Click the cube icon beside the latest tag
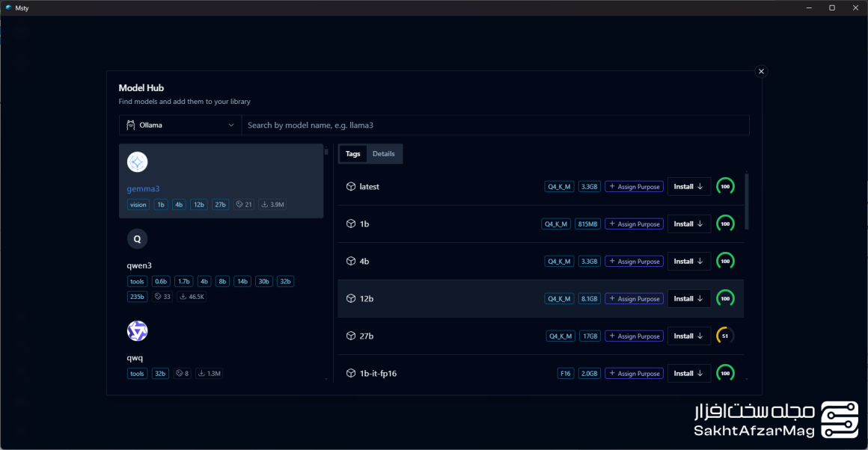Viewport: 868px width, 450px height. [351, 187]
